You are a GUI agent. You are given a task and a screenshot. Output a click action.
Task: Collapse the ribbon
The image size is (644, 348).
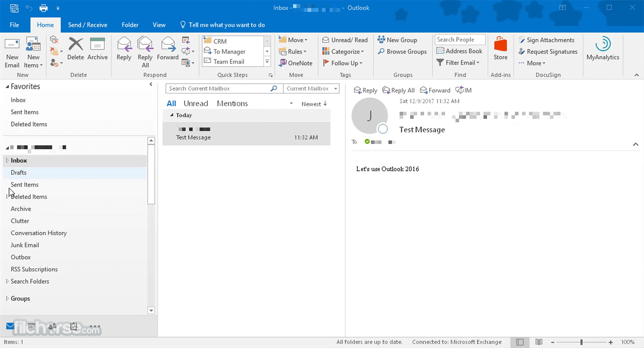(636, 75)
